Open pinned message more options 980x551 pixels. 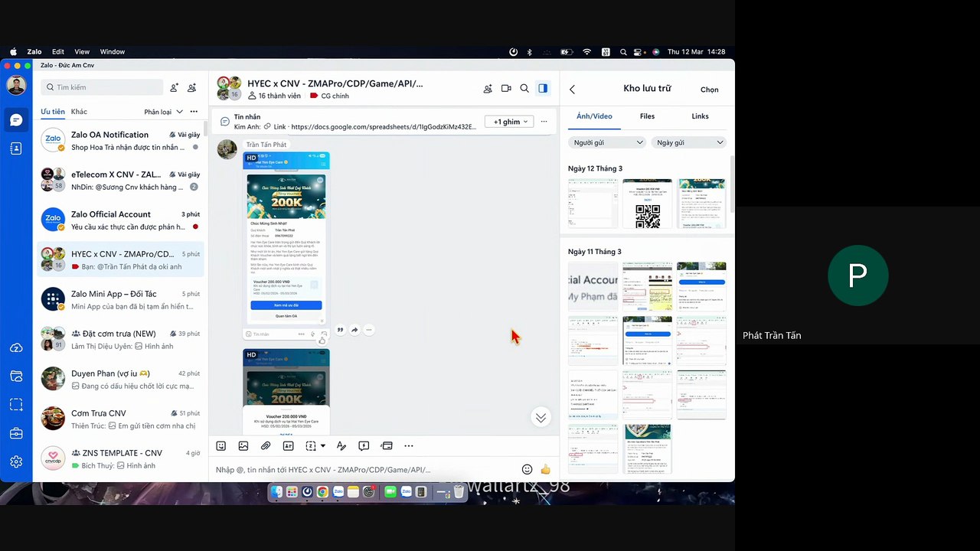tap(544, 122)
